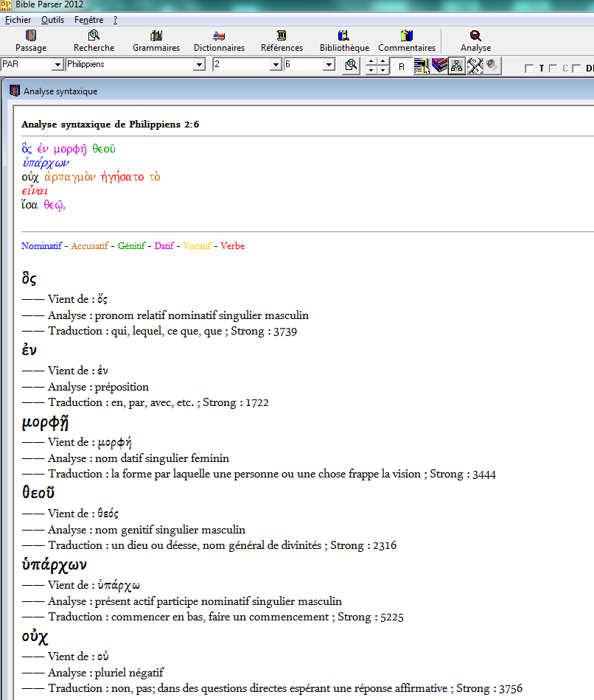594x700 pixels.
Task: Click the stacked colored books icon
Action: pos(439,66)
